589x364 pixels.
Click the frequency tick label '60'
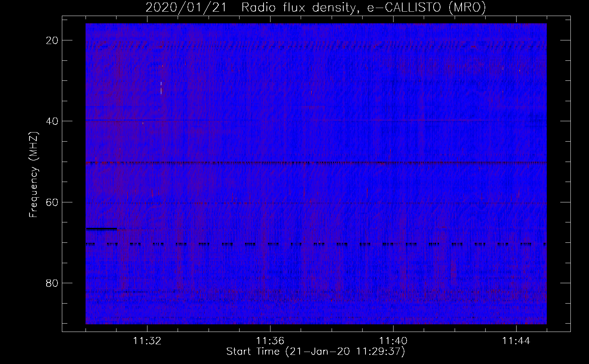click(52, 202)
